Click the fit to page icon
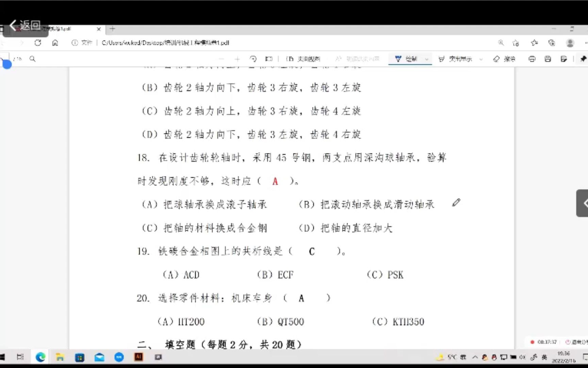The image size is (588, 368). click(x=269, y=59)
